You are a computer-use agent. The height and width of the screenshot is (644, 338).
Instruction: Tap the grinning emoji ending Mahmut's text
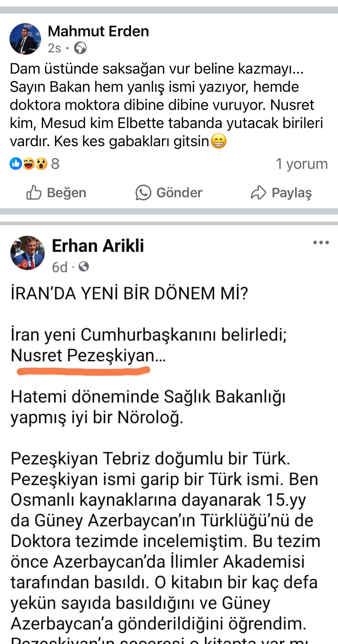pos(218,141)
